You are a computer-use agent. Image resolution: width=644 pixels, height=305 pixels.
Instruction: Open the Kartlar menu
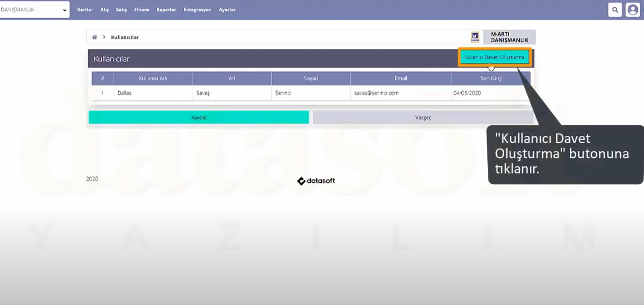tap(85, 10)
